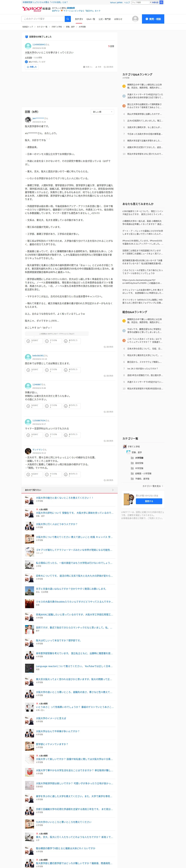Click the 新規取得 ID link

(x=71, y=8)
